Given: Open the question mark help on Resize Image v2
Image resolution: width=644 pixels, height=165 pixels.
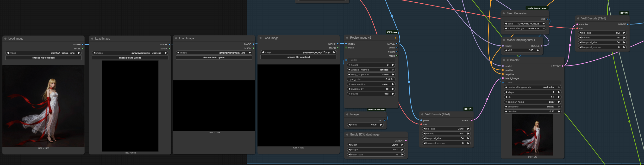Looking at the screenshot, I should 395,38.
